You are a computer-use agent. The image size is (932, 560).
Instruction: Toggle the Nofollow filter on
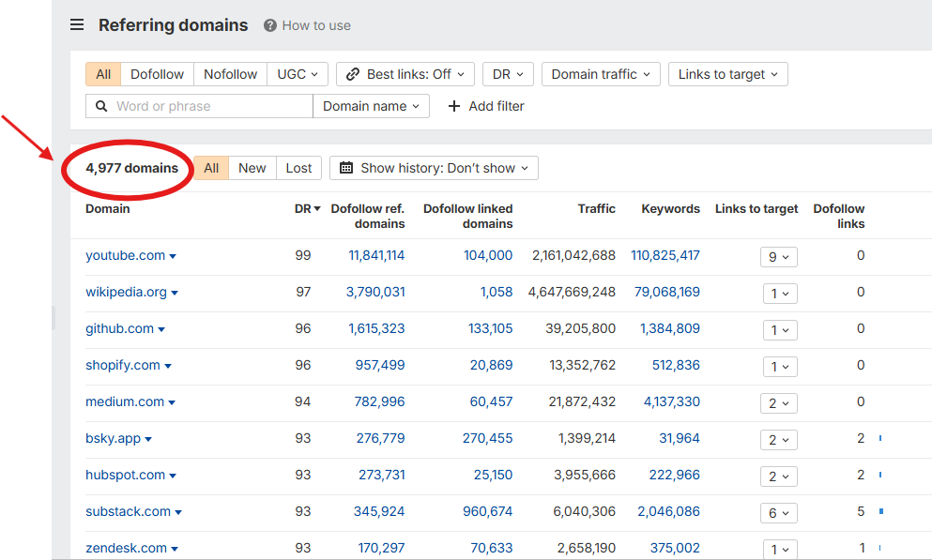coord(229,73)
